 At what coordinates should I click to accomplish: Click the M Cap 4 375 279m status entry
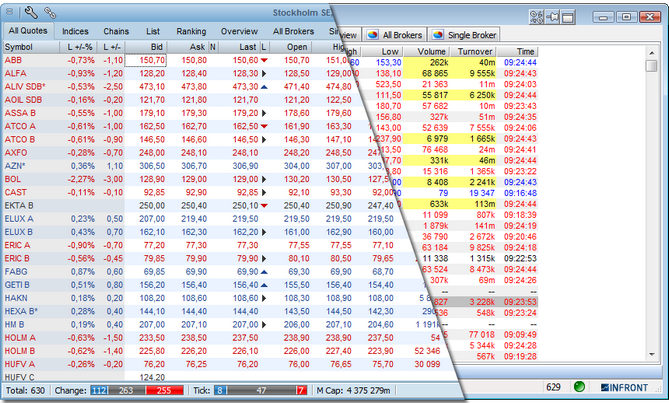[353, 390]
